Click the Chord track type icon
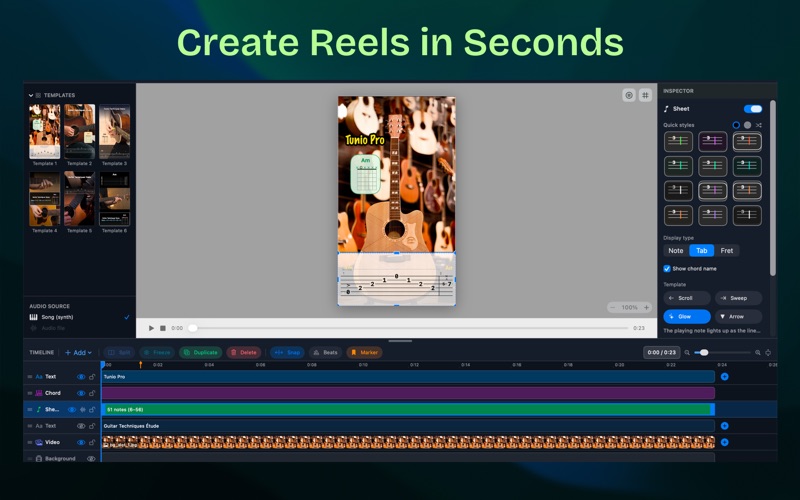The width and height of the screenshot is (800, 500). [39, 393]
